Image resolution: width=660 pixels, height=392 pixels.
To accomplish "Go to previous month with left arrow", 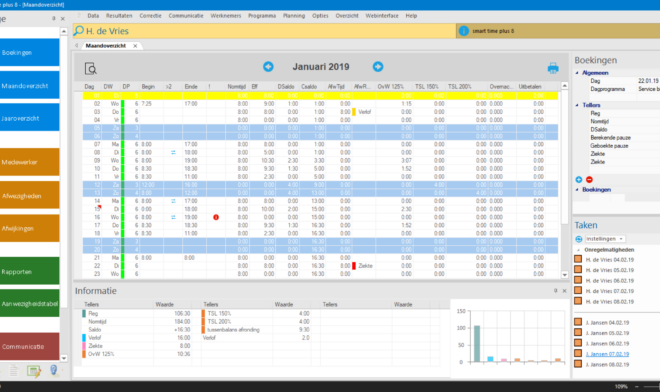I will 268,67.
